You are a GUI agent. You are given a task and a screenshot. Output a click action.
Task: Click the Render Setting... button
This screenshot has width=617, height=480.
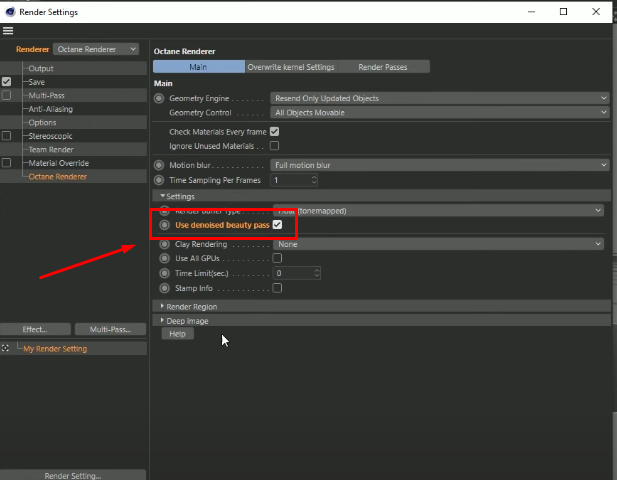(73, 475)
